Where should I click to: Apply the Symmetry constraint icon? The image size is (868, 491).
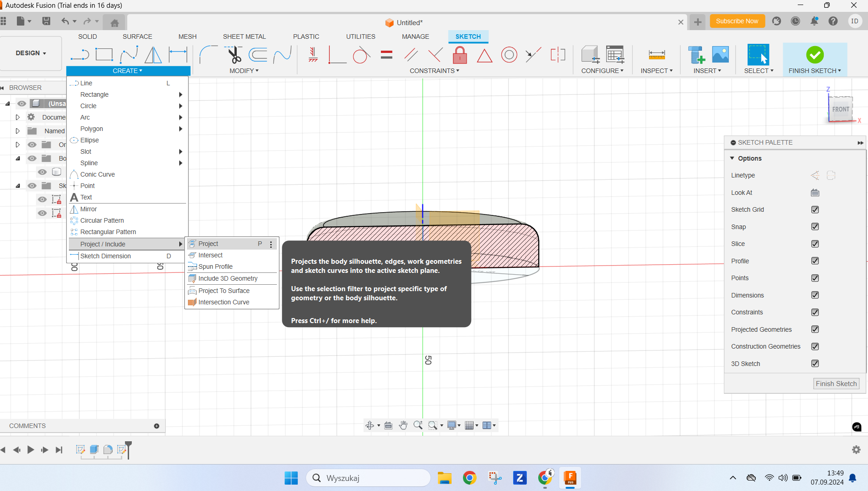(x=557, y=55)
